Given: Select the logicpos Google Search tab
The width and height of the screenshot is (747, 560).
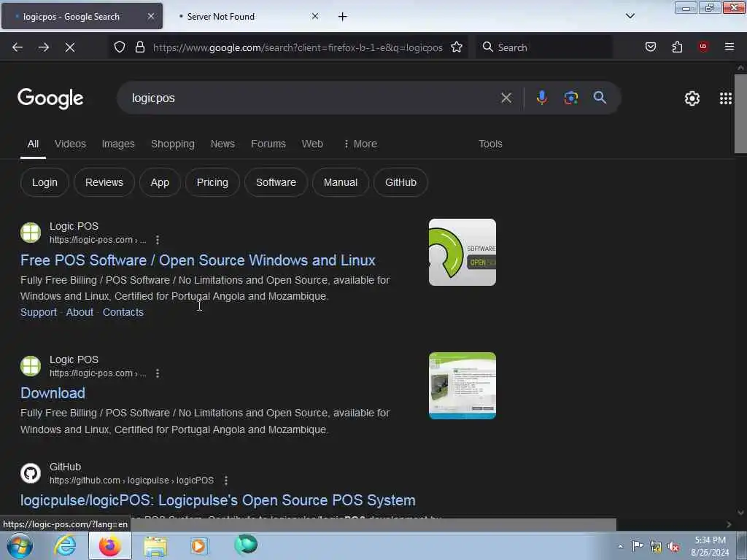Looking at the screenshot, I should click(82, 17).
